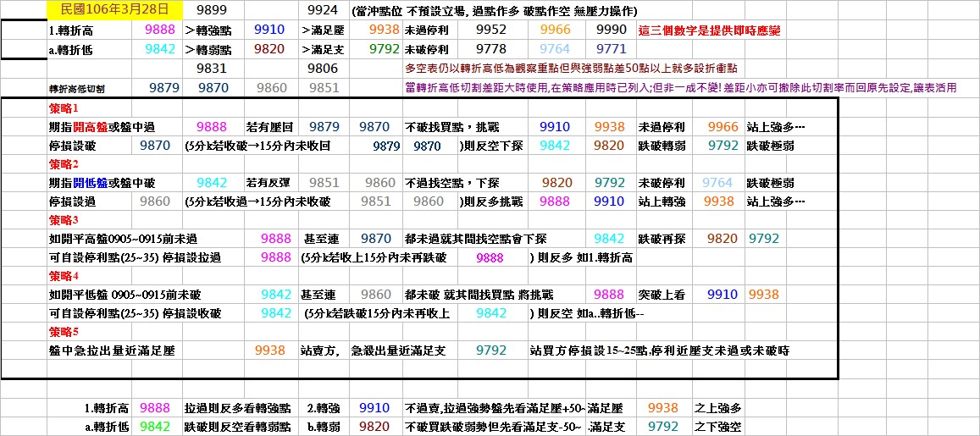
Task: Select the 期指開高盤或盤中過 cell
Action: click(102, 128)
